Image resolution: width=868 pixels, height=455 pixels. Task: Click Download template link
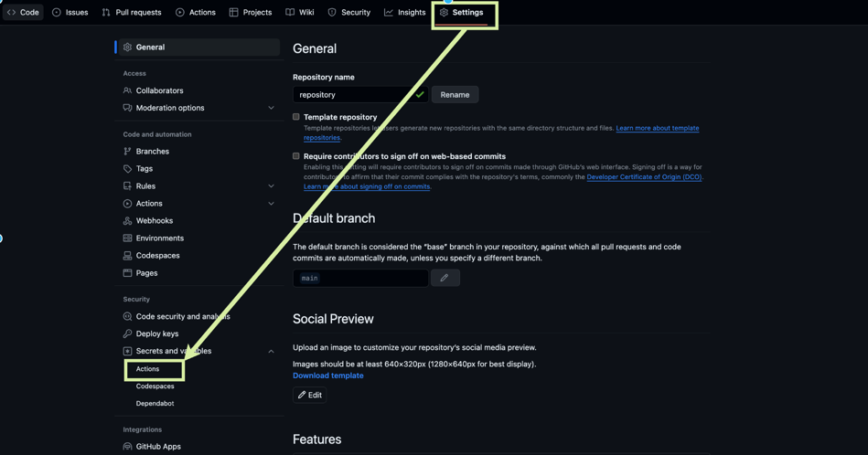coord(328,376)
